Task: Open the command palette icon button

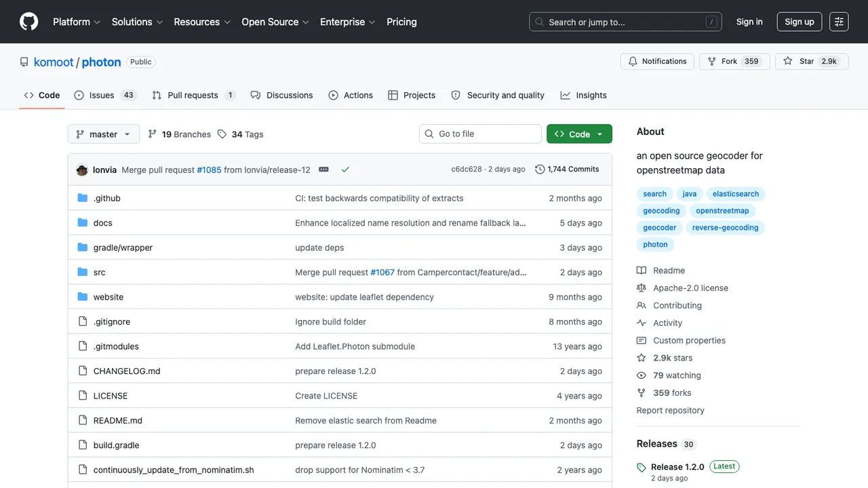Action: click(x=839, y=22)
